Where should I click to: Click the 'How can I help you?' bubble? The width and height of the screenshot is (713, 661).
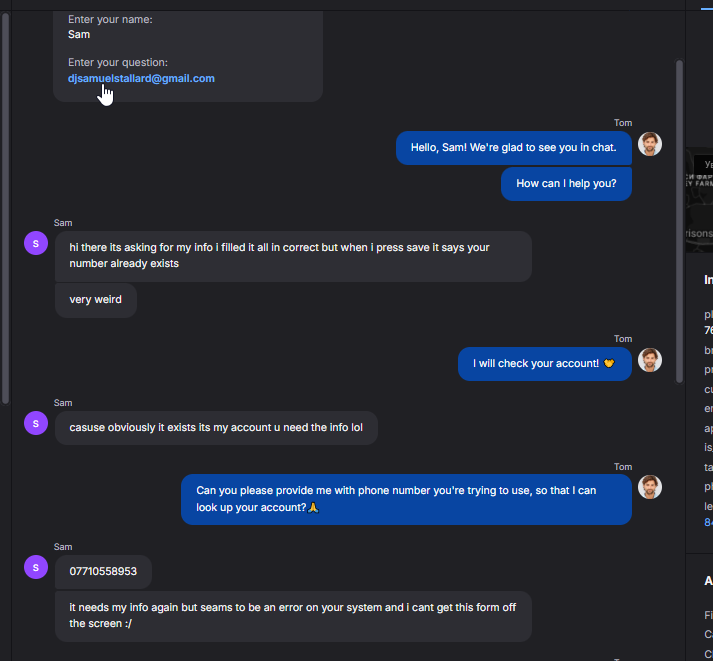(x=566, y=184)
